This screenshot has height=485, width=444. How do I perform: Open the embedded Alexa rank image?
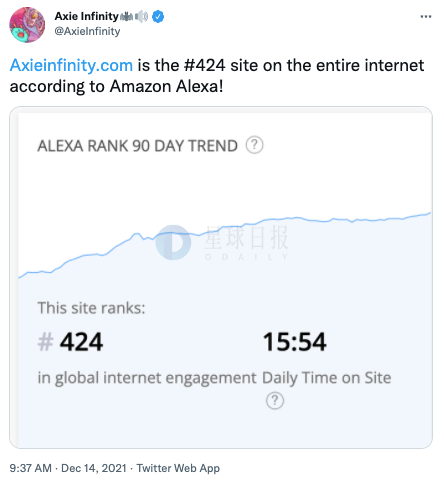tap(221, 277)
